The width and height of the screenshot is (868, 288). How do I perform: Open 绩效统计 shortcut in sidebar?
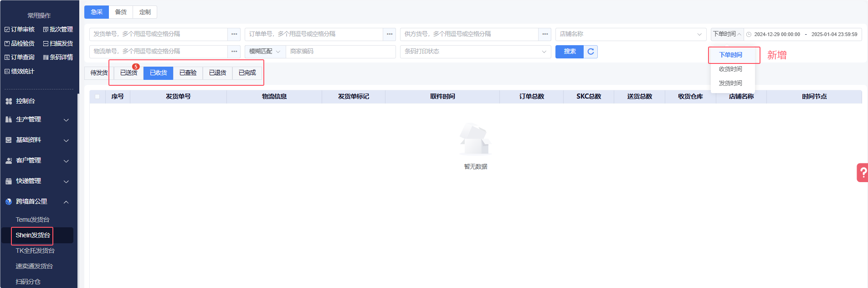(20, 71)
